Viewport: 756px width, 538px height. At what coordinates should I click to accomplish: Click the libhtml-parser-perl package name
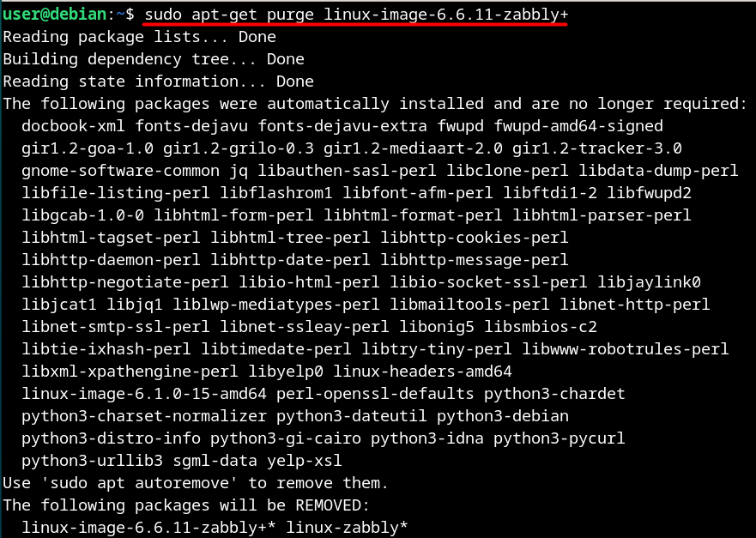(x=602, y=215)
